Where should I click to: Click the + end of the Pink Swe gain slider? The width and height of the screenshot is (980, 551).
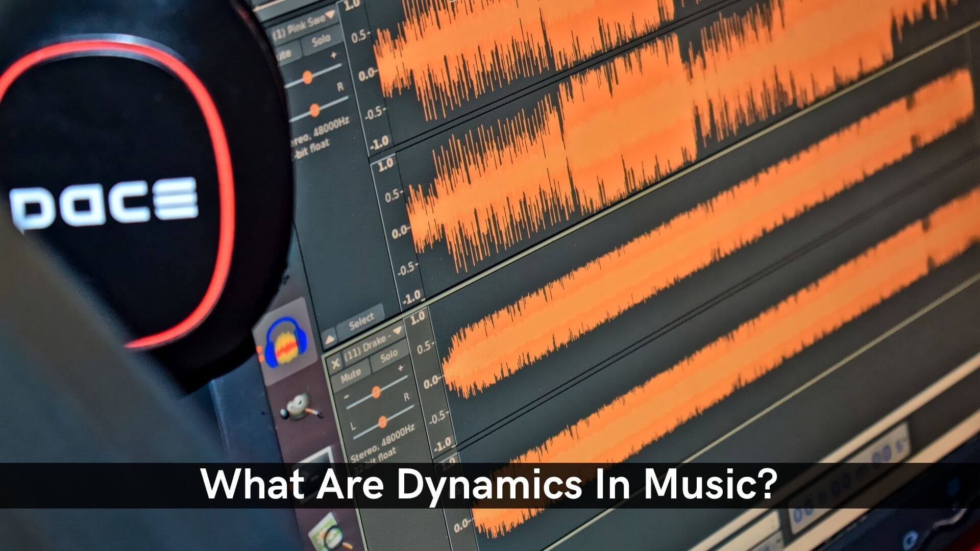tap(334, 55)
